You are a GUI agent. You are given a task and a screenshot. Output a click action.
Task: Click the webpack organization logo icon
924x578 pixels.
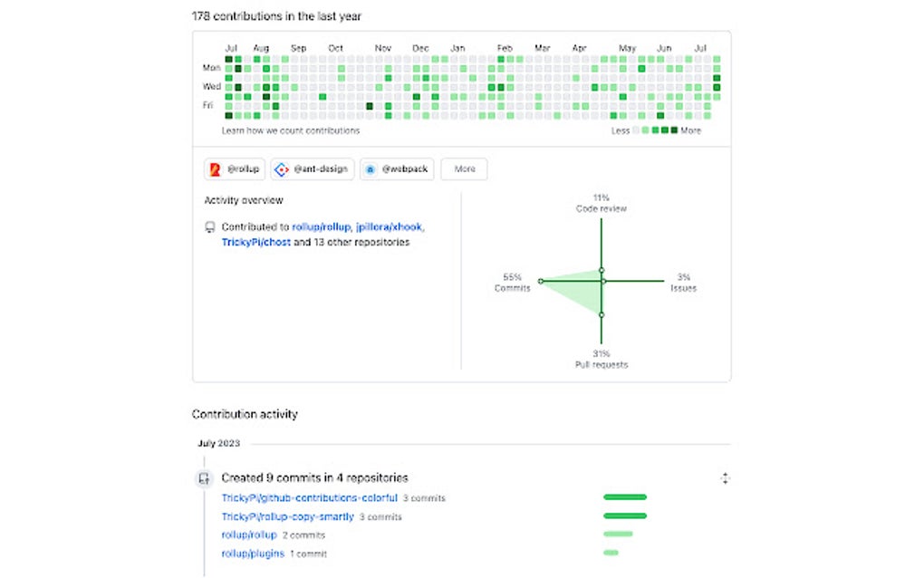tap(370, 169)
